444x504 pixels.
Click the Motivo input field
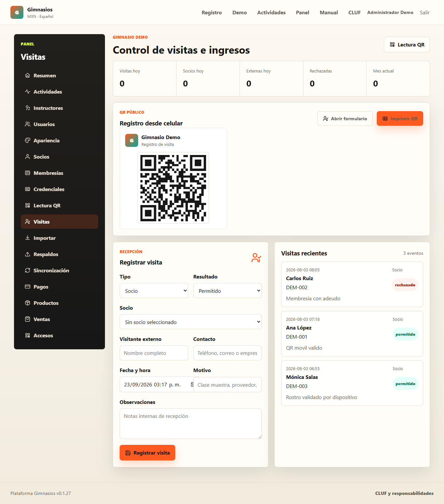coord(228,385)
